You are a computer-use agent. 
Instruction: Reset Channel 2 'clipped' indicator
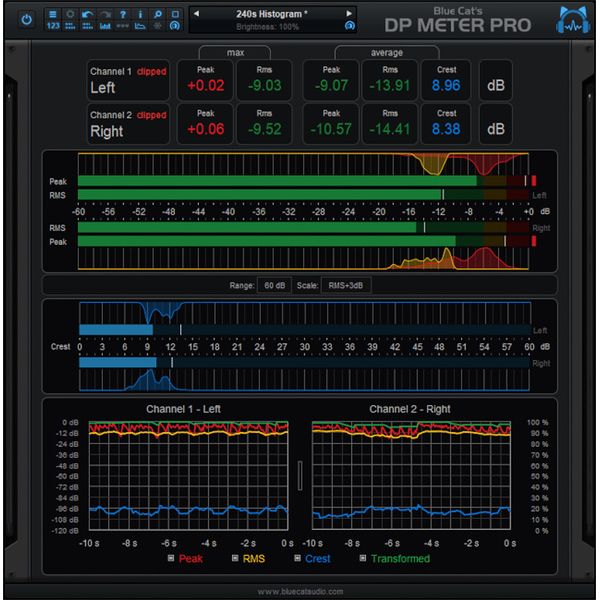click(152, 115)
